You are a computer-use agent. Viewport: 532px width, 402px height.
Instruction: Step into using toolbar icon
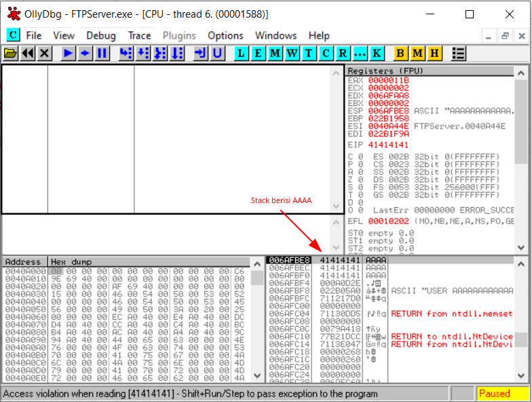coord(126,53)
